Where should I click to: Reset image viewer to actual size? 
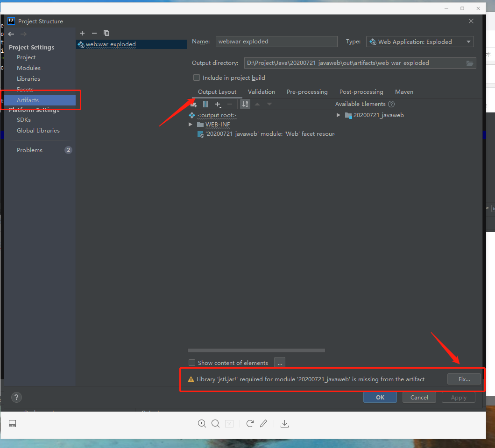pos(229,424)
